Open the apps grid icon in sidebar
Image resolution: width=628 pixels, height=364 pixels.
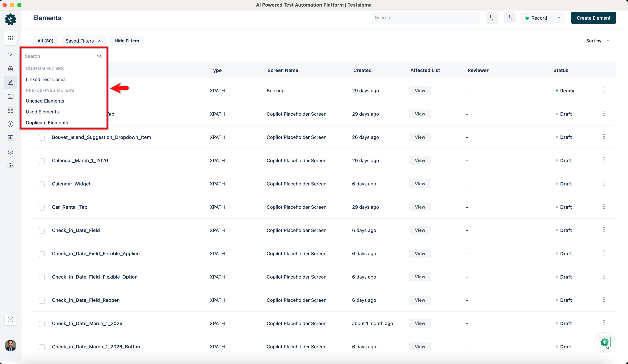tap(11, 38)
